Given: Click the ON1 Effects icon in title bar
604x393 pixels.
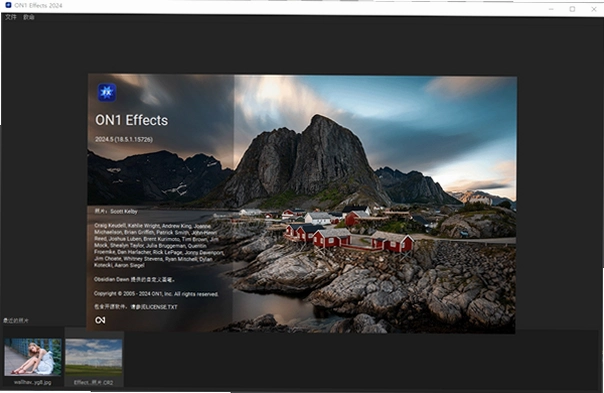Looking at the screenshot, I should point(8,5).
